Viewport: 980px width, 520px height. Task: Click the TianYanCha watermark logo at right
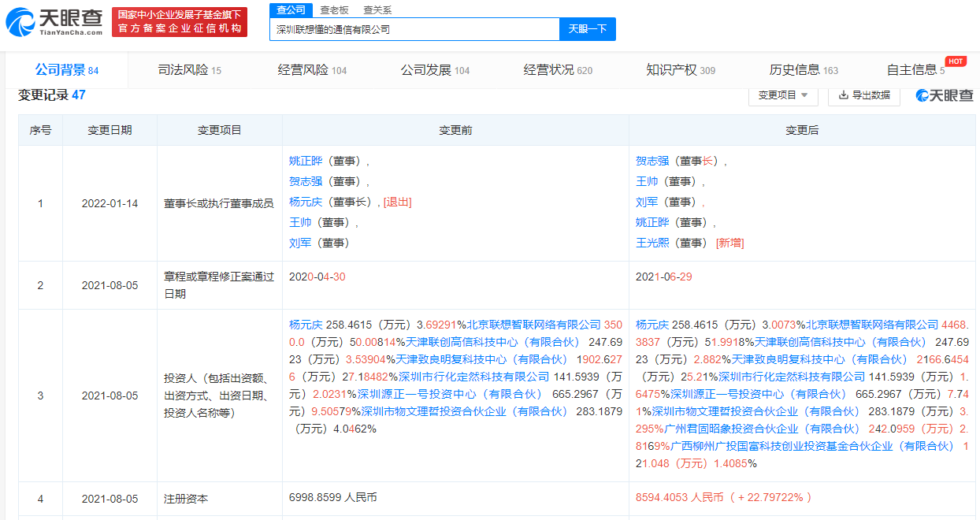(x=944, y=95)
